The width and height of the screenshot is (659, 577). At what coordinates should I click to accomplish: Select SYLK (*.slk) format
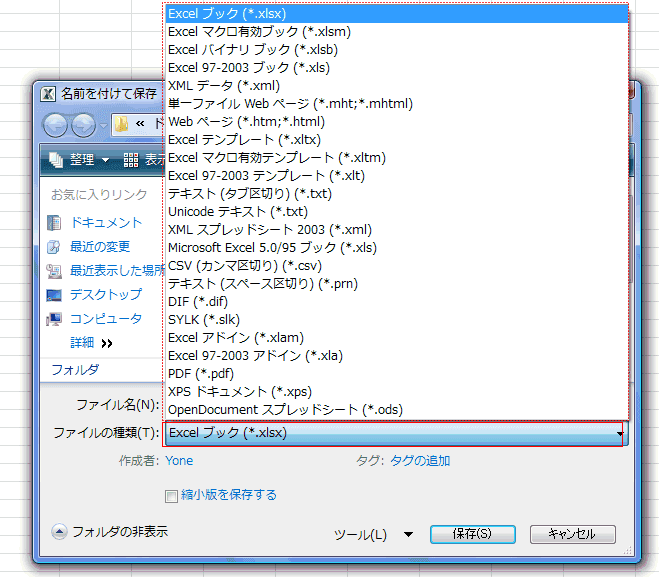pos(395,320)
